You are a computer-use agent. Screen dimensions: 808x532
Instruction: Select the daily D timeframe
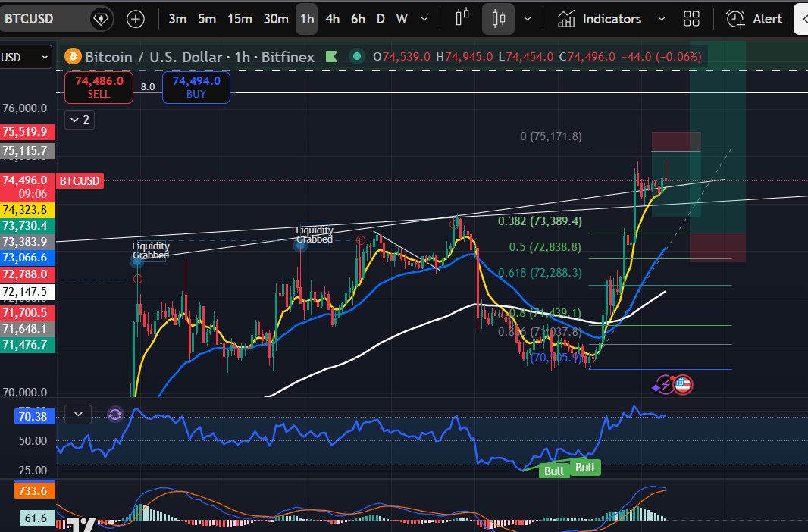(381, 19)
